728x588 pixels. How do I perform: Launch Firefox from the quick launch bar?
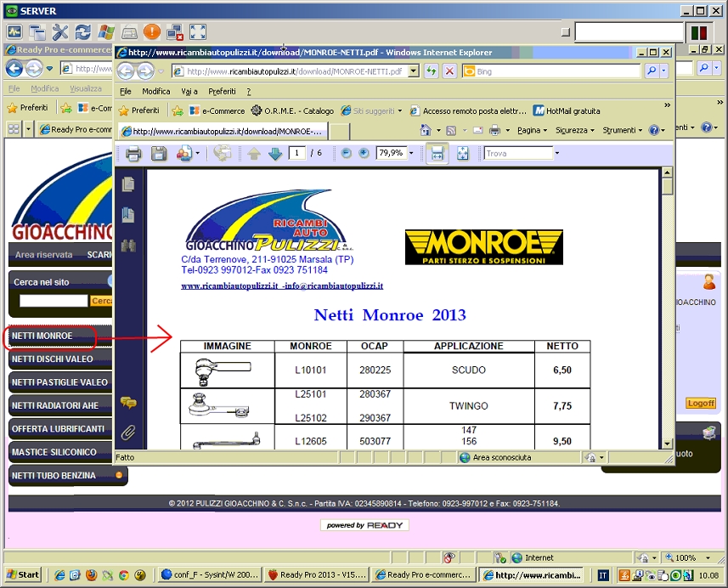pos(91,575)
